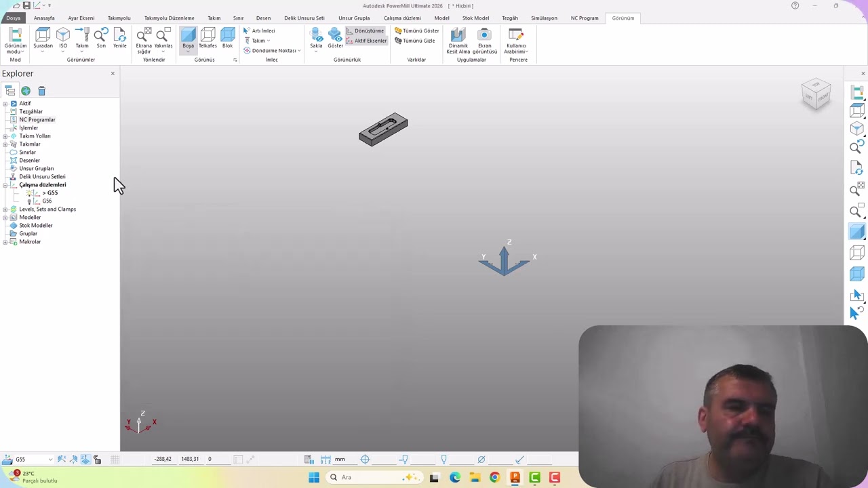Image resolution: width=868 pixels, height=488 pixels.
Task: Switch to the Delik Unsuru Seti tab
Action: pyautogui.click(x=304, y=18)
